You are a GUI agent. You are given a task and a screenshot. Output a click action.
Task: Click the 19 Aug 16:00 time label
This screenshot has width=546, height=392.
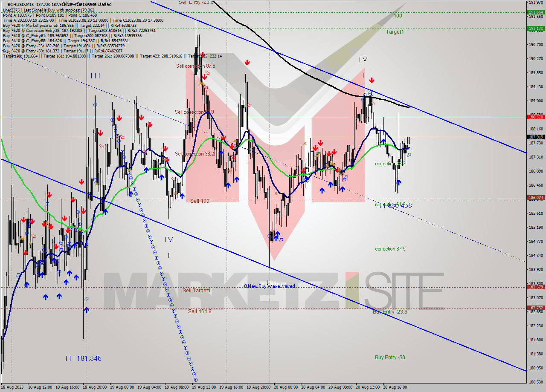(230, 387)
